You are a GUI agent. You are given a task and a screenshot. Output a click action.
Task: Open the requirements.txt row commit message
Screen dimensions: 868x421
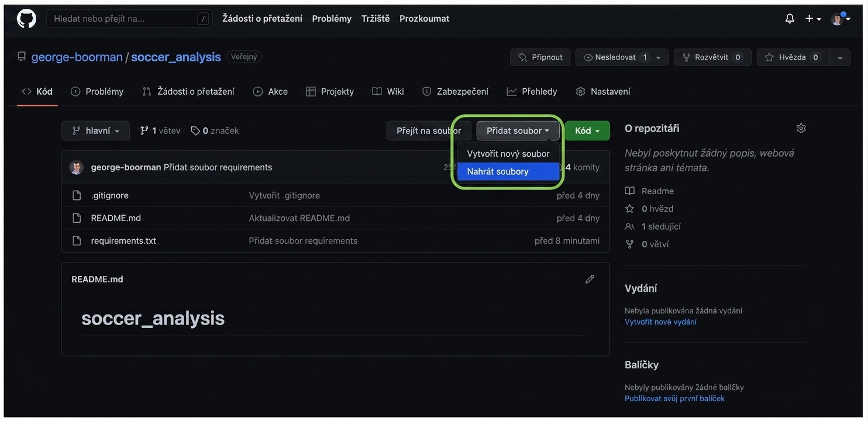[x=303, y=240]
